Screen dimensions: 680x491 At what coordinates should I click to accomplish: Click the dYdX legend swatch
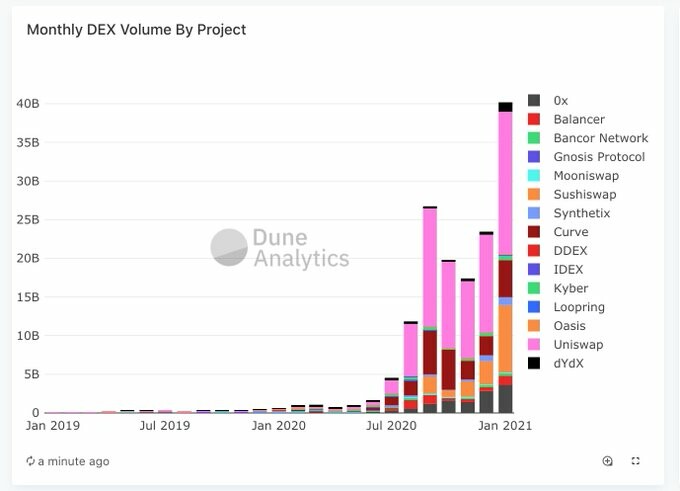[x=534, y=363]
